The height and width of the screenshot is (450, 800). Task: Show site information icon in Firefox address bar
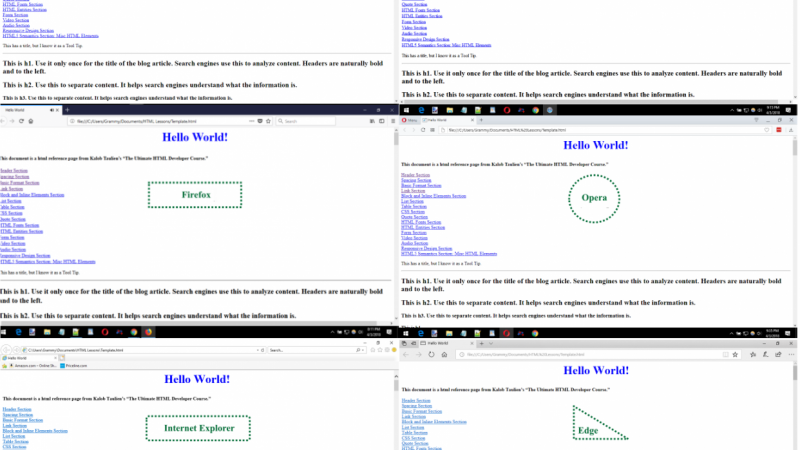pos(72,121)
